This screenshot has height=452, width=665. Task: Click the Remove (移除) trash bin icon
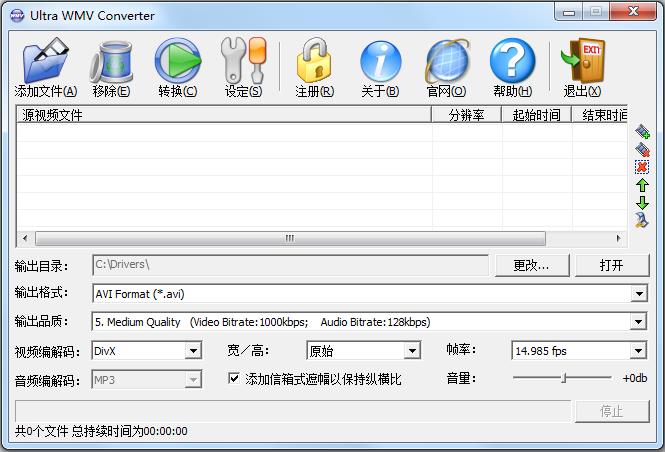click(112, 61)
